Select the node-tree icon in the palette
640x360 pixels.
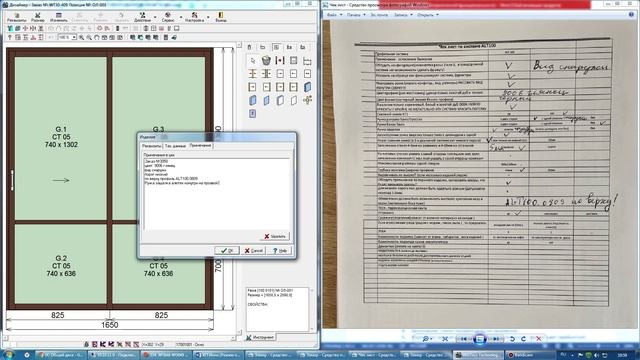[x=307, y=100]
